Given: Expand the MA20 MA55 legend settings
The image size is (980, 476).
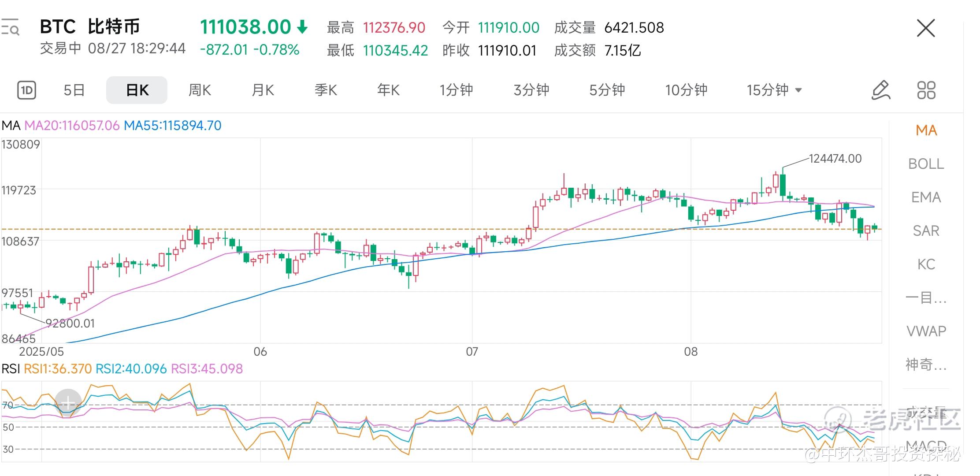Looking at the screenshot, I should point(111,126).
